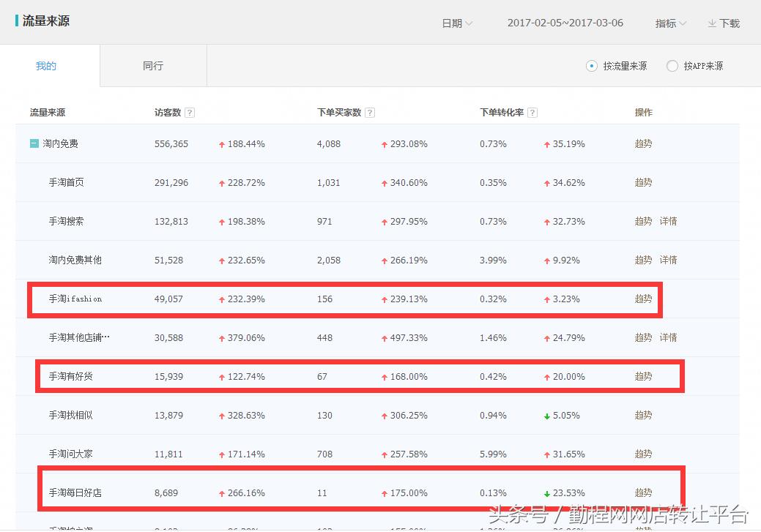Click the 23.53% conversion decrease value
The width and height of the screenshot is (761, 532).
pos(568,493)
